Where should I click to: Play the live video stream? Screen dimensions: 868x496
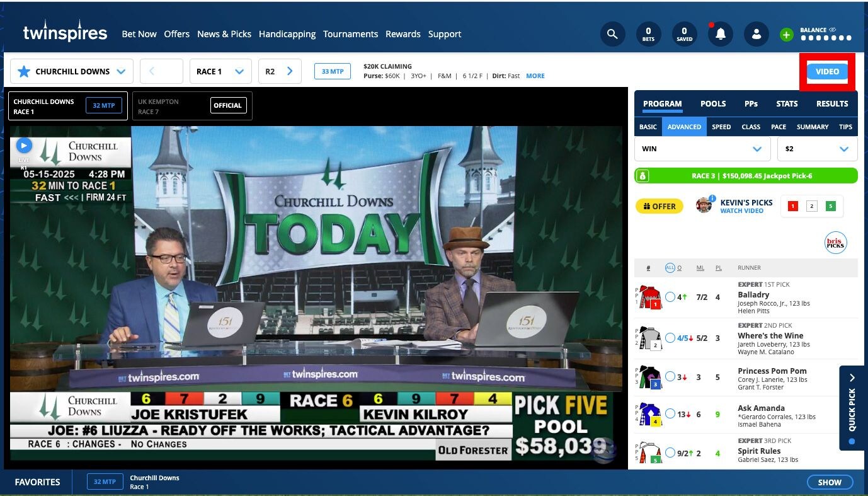[23, 146]
